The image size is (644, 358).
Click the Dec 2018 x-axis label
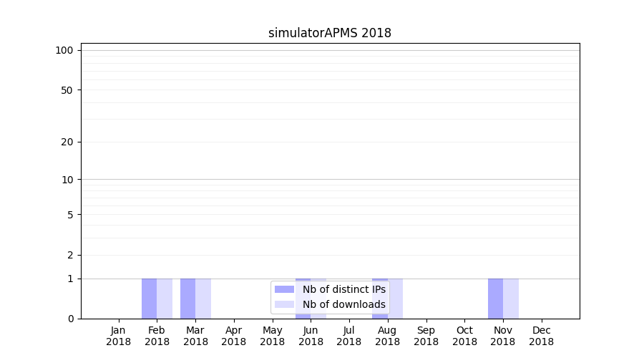click(541, 336)
